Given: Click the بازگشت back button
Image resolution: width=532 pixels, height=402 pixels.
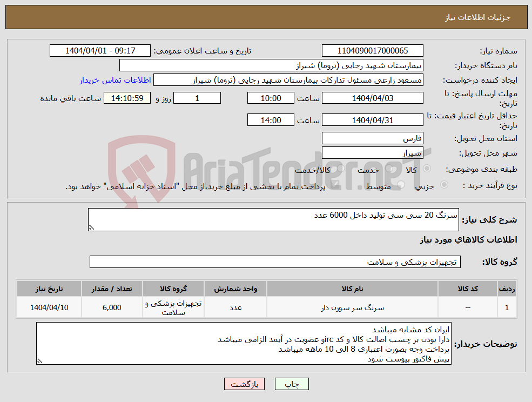Looking at the screenshot, I should click(244, 384).
